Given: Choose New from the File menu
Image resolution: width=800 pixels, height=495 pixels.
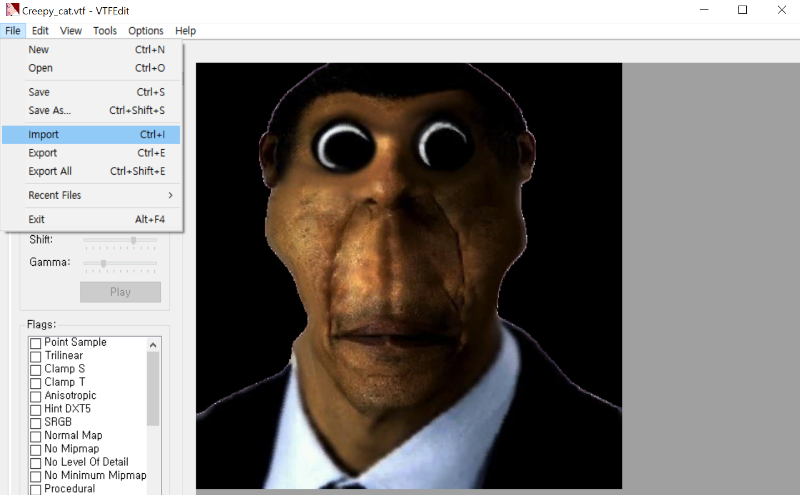Looking at the screenshot, I should pyautogui.click(x=91, y=50).
